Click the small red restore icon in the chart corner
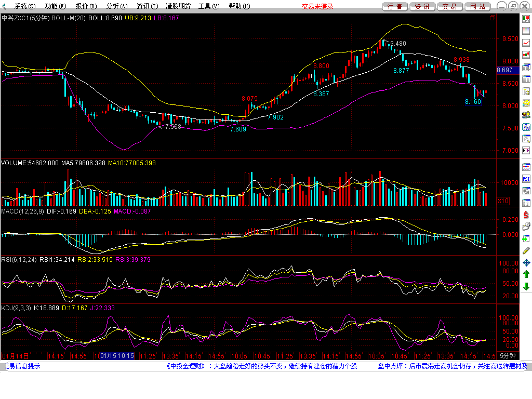 pyautogui.click(x=493, y=18)
